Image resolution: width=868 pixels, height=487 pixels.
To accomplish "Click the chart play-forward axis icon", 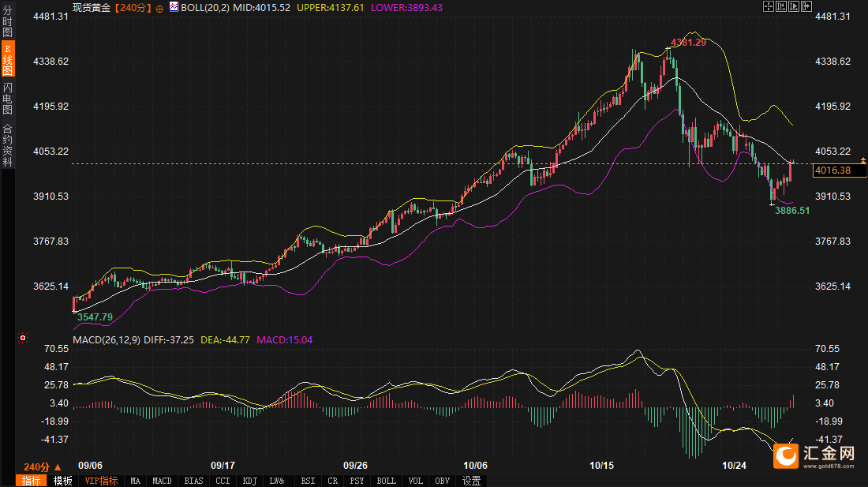I will point(794,6).
